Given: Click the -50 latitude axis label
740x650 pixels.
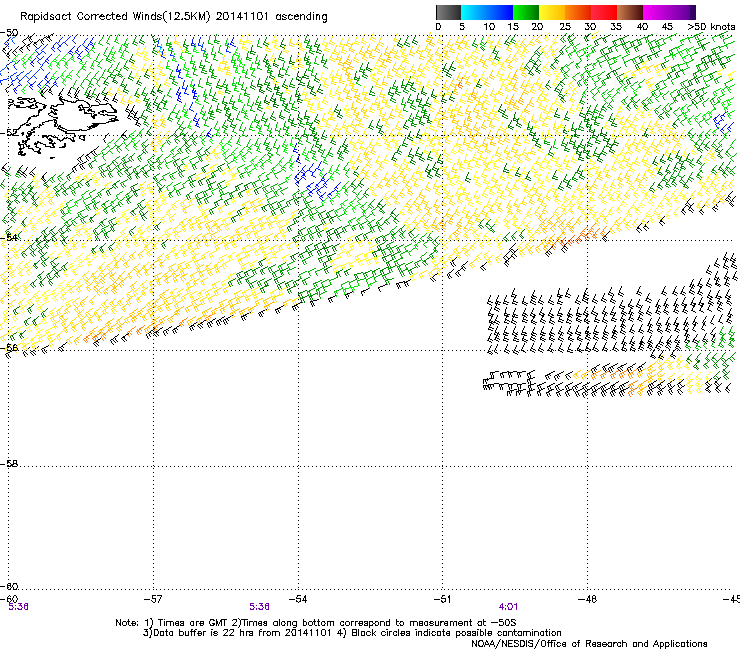Looking at the screenshot, I should (x=9, y=33).
